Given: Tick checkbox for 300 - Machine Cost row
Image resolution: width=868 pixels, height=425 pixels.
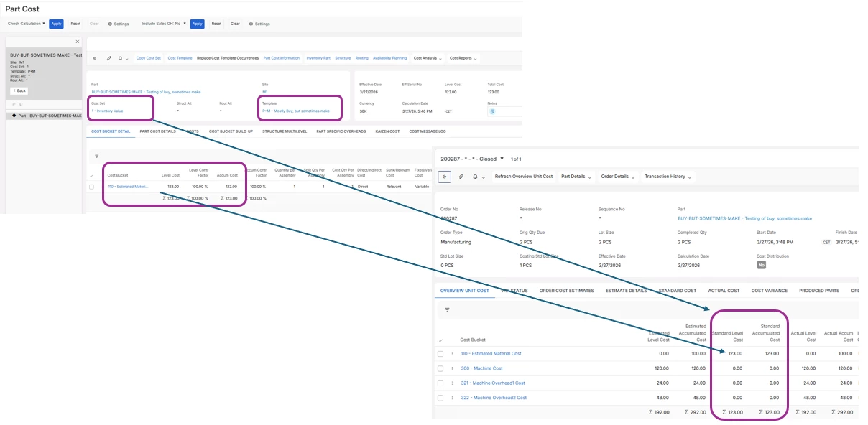Looking at the screenshot, I should pos(440,368).
